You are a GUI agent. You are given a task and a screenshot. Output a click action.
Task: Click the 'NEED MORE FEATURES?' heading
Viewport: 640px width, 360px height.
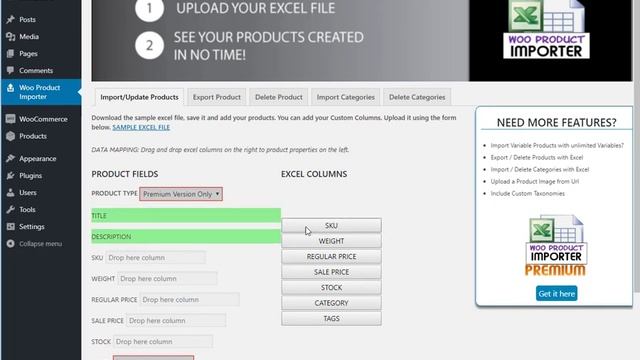(x=556, y=122)
